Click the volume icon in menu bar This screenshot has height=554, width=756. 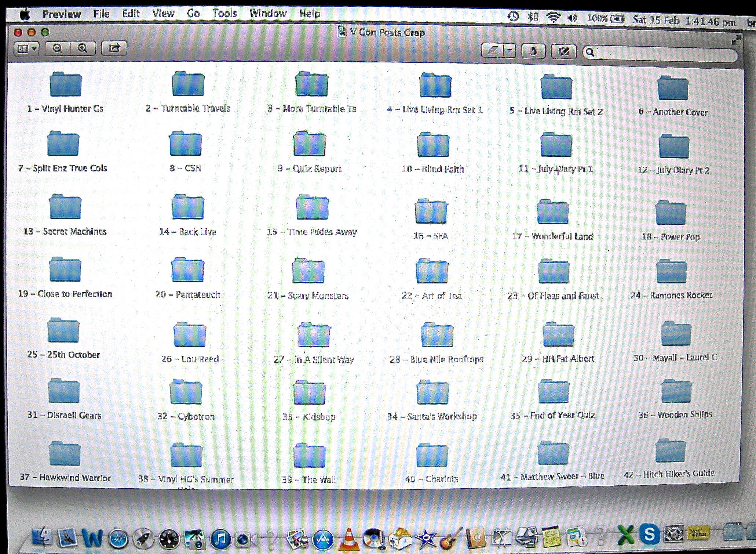pos(572,18)
